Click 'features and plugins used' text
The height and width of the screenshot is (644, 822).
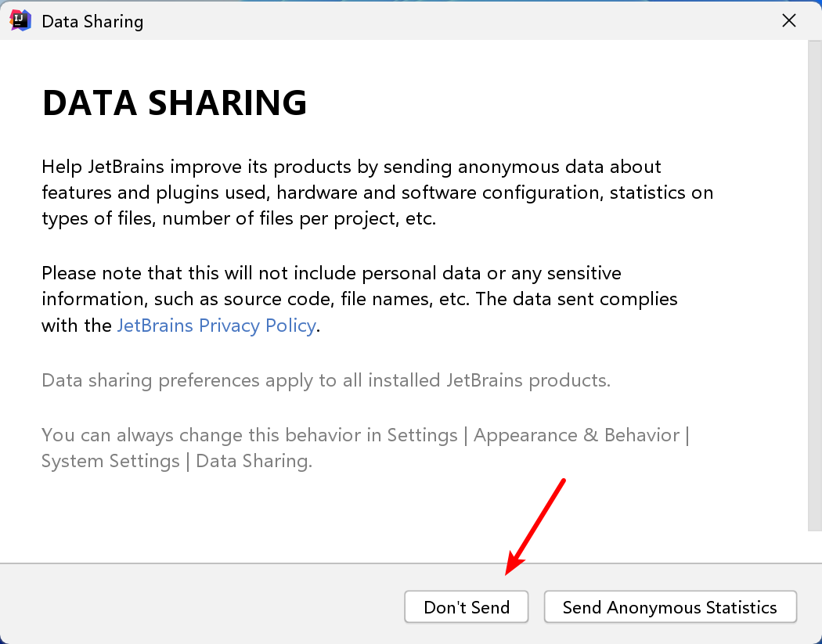point(155,192)
